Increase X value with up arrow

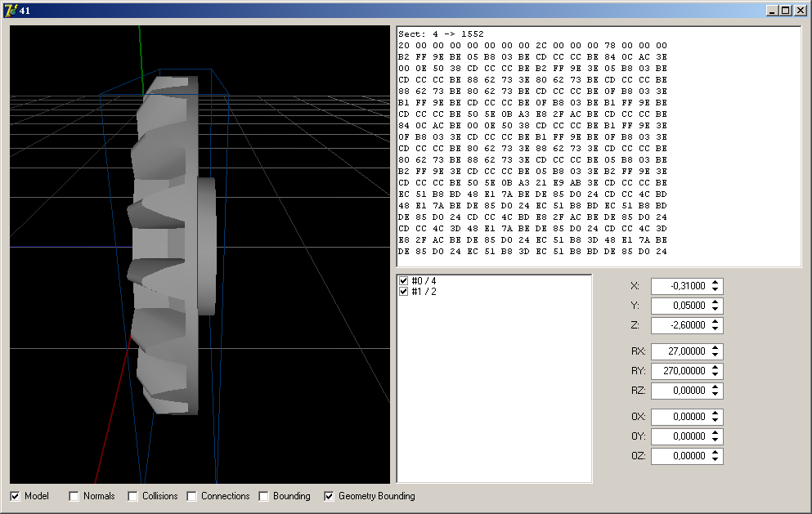tap(716, 283)
